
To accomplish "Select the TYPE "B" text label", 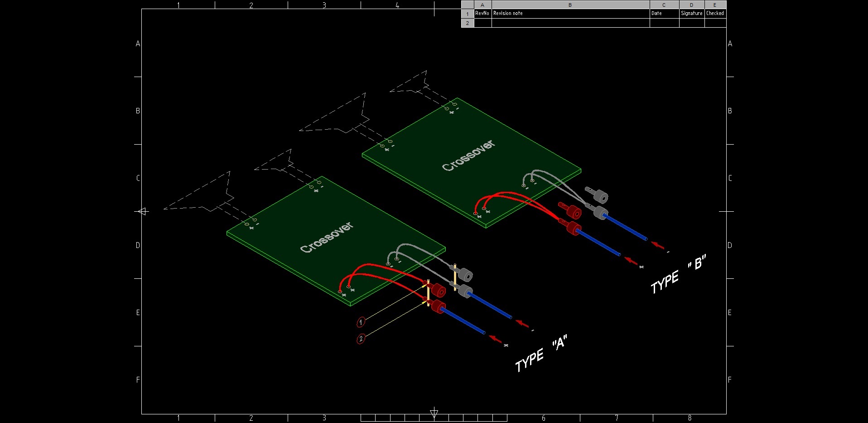I will pos(678,275).
